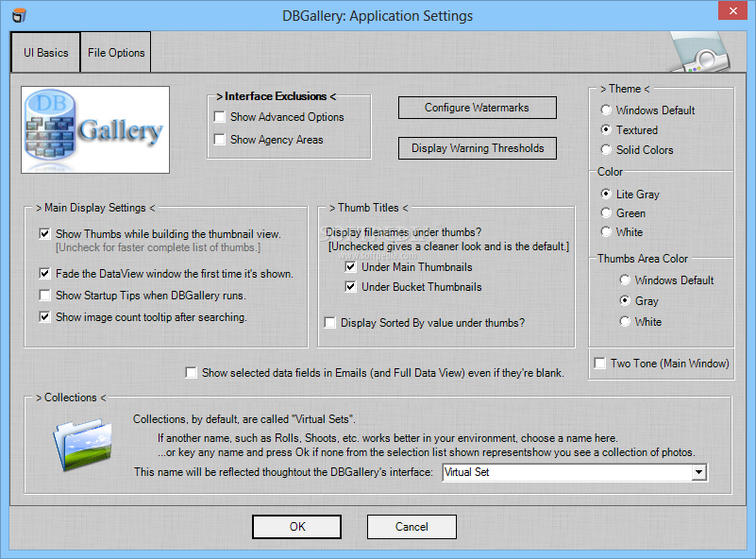Click the Collections folder picture icon
Image resolution: width=756 pixels, height=559 pixels.
(83, 444)
